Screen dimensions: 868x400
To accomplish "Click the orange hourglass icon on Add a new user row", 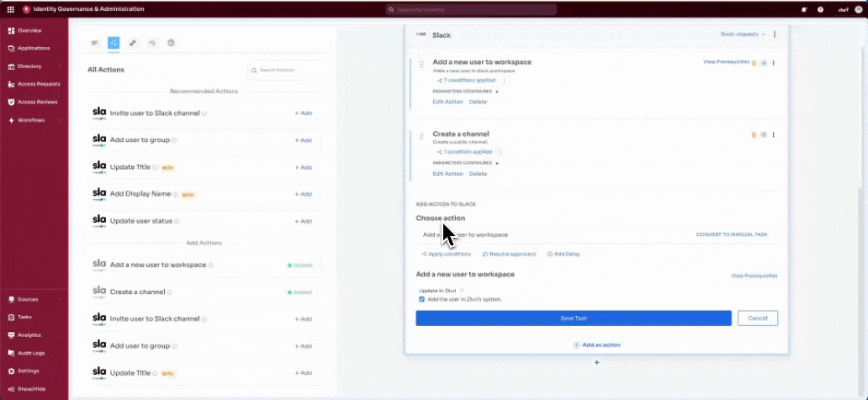I will (754, 63).
